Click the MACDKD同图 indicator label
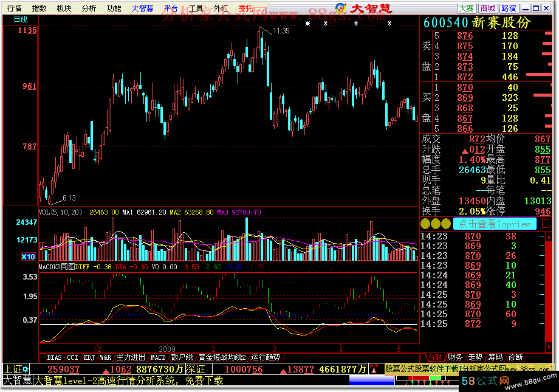This screenshot has height=392, width=559. coord(57,267)
